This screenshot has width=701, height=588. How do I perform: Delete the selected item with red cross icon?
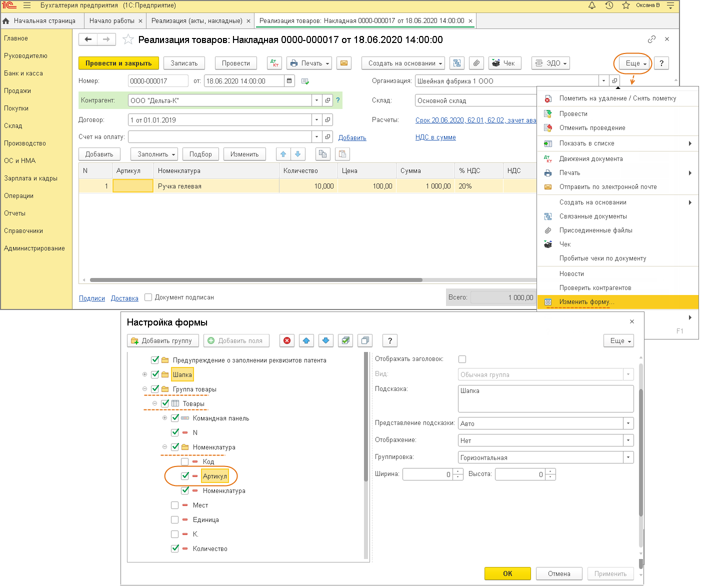tap(287, 340)
